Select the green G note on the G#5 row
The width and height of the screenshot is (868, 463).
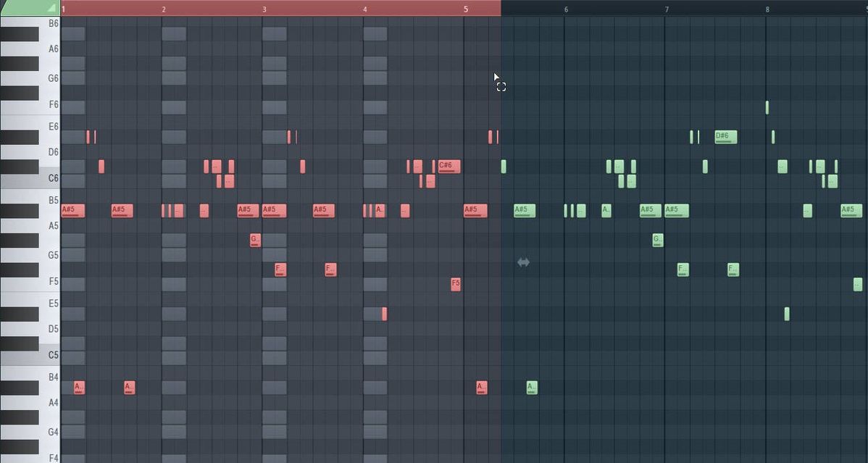[x=657, y=240]
